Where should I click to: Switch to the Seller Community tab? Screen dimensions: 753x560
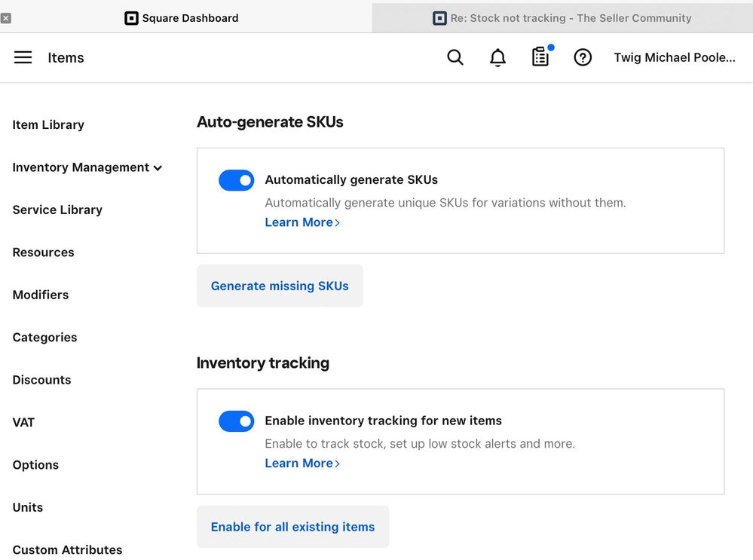click(562, 18)
